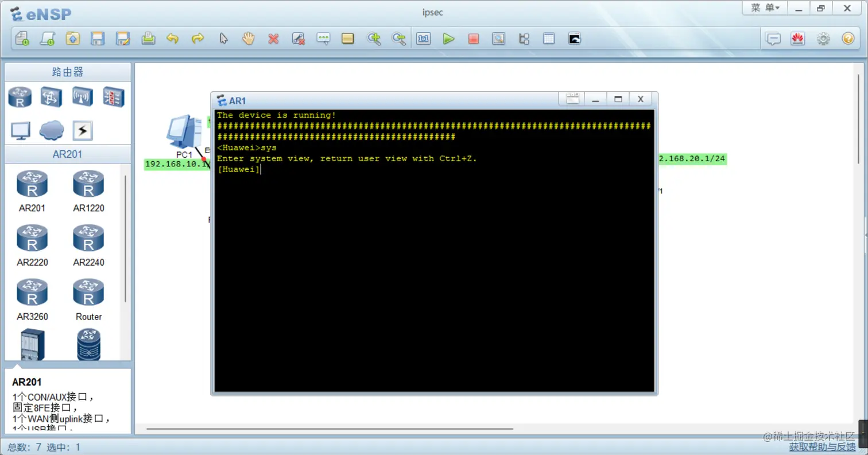Pick the AR2240 router model
The width and height of the screenshot is (868, 455).
(88, 246)
